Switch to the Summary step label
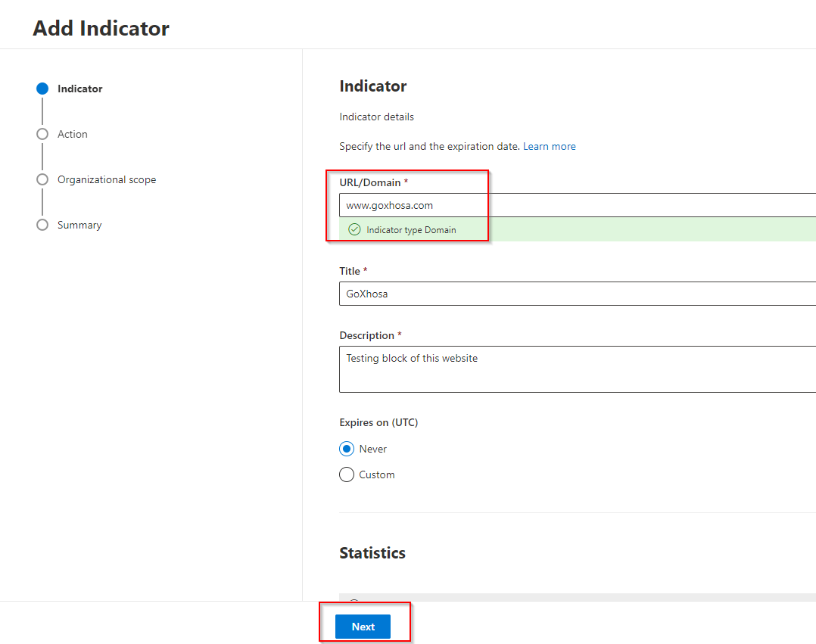816x644 pixels. (79, 225)
